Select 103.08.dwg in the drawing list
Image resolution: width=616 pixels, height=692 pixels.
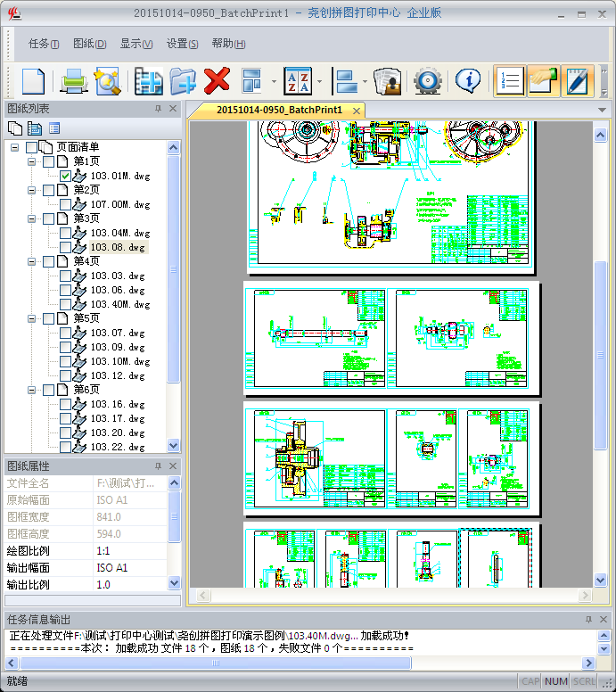(x=117, y=248)
